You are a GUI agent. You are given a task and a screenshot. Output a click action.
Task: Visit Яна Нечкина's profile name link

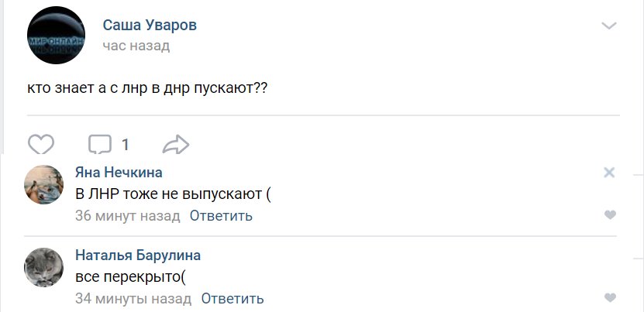pos(119,173)
